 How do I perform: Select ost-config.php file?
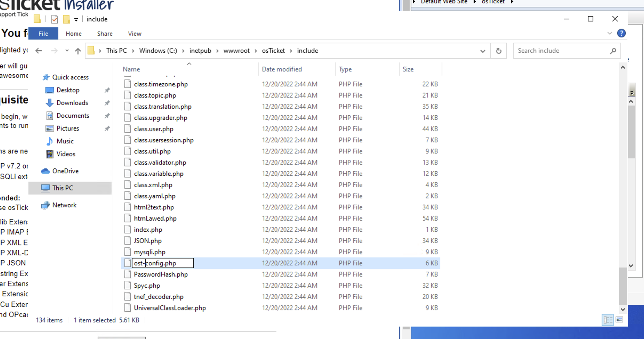[x=155, y=263]
